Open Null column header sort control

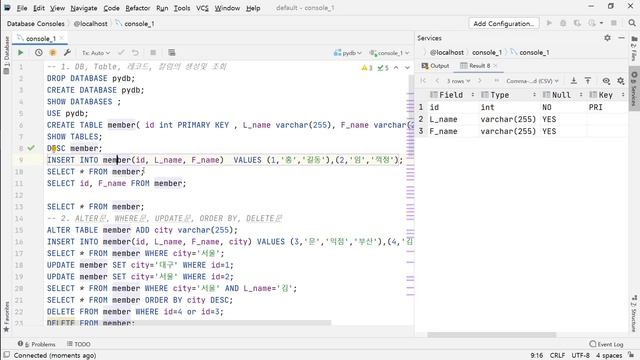(x=581, y=95)
